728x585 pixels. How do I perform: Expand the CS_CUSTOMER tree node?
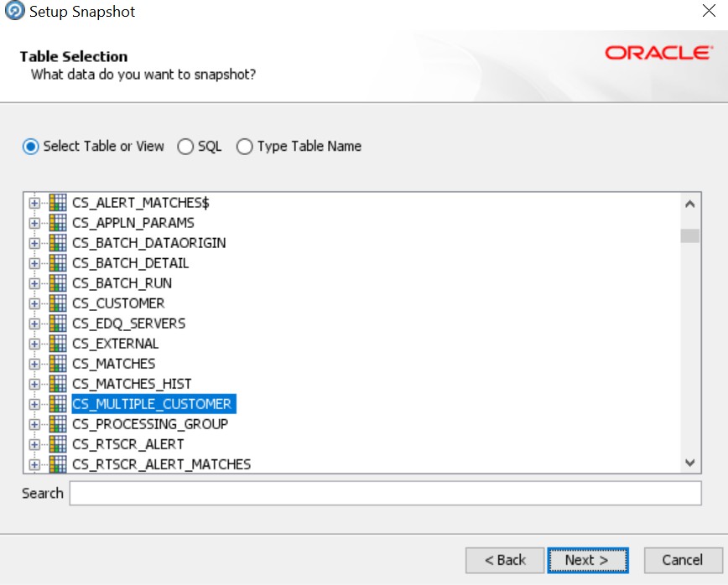coord(34,304)
